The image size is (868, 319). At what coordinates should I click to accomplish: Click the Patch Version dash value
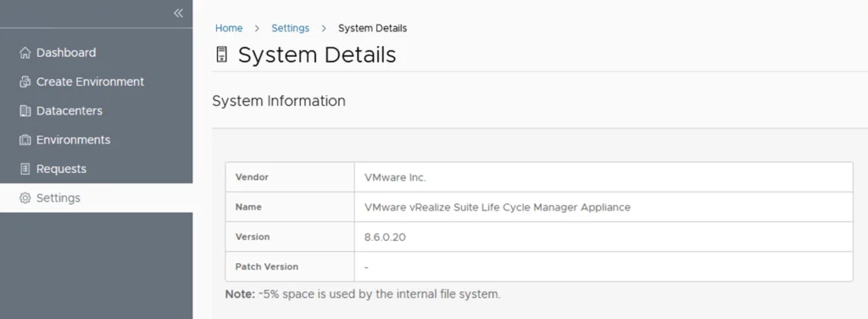(366, 267)
